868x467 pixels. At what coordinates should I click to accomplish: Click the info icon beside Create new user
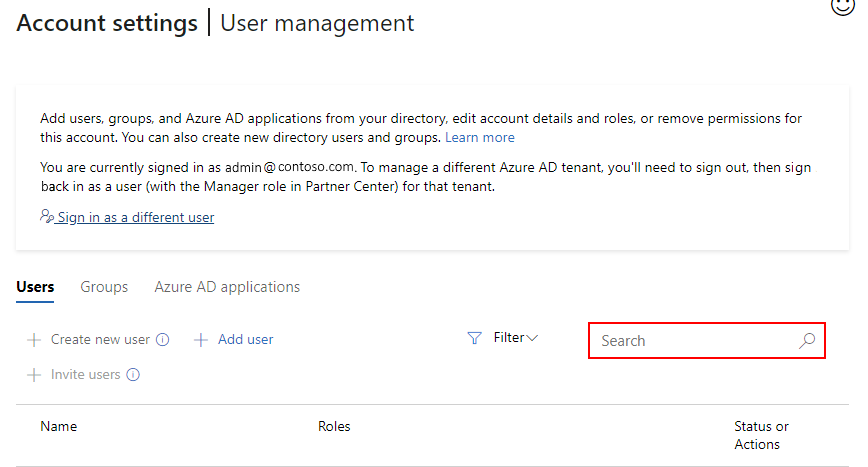(163, 340)
